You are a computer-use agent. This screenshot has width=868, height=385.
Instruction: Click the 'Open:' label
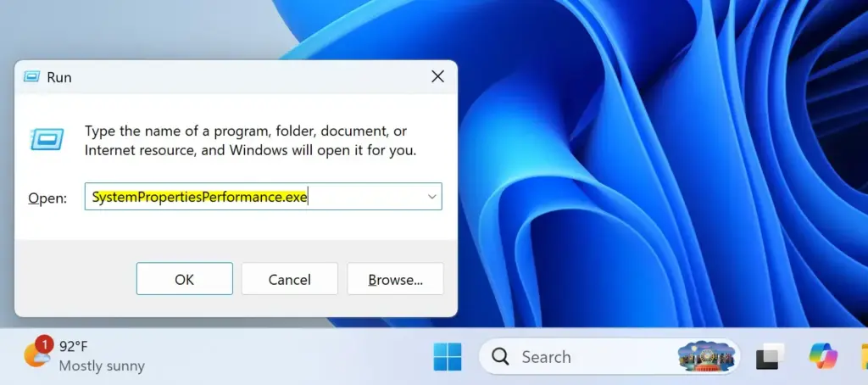pyautogui.click(x=47, y=198)
